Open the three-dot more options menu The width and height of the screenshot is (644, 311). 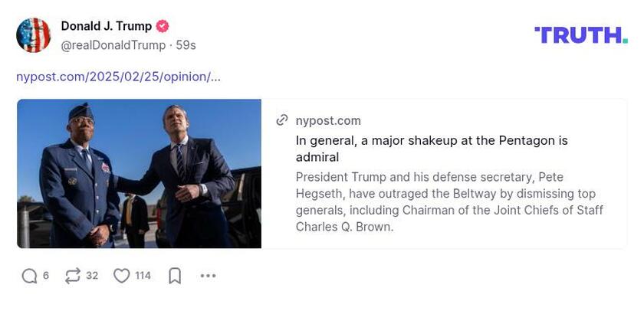[x=208, y=276]
